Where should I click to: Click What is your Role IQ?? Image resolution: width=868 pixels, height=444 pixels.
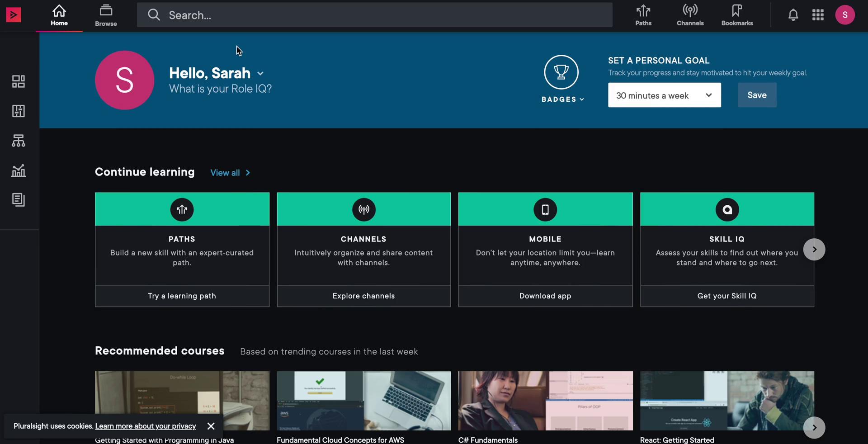pos(220,89)
